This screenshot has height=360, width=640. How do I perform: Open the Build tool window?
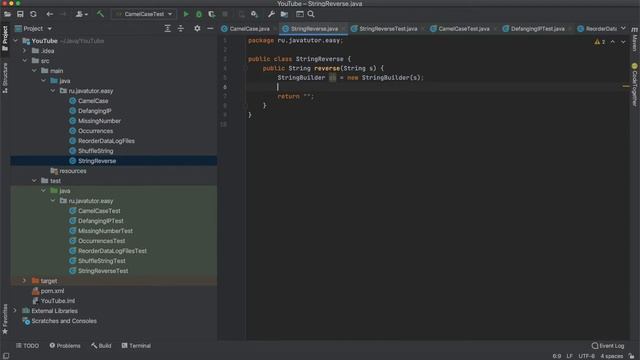101,346
